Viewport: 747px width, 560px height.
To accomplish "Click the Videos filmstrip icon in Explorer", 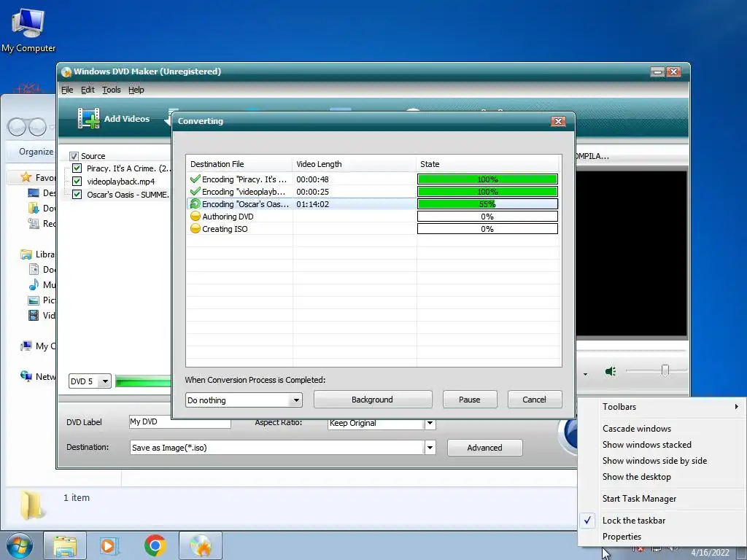I will (x=34, y=315).
